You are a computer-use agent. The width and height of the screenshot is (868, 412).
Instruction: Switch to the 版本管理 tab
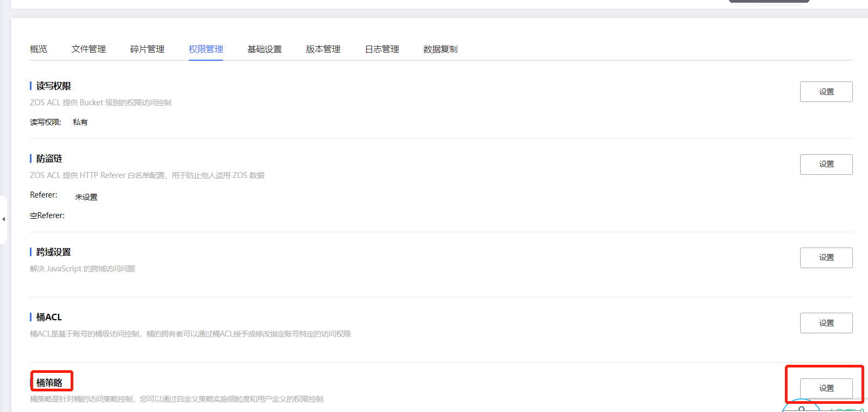(323, 49)
